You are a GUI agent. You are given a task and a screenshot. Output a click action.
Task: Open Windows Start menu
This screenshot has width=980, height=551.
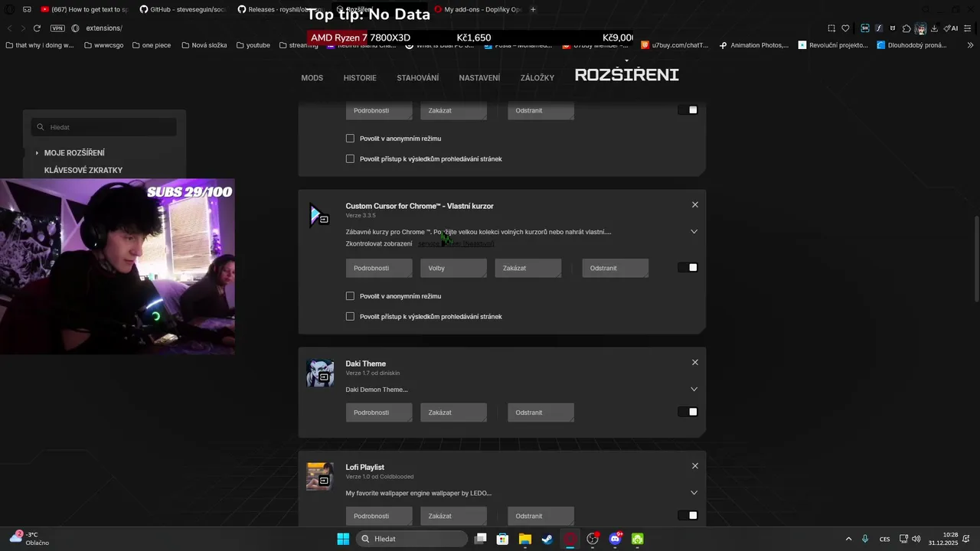[x=343, y=539]
